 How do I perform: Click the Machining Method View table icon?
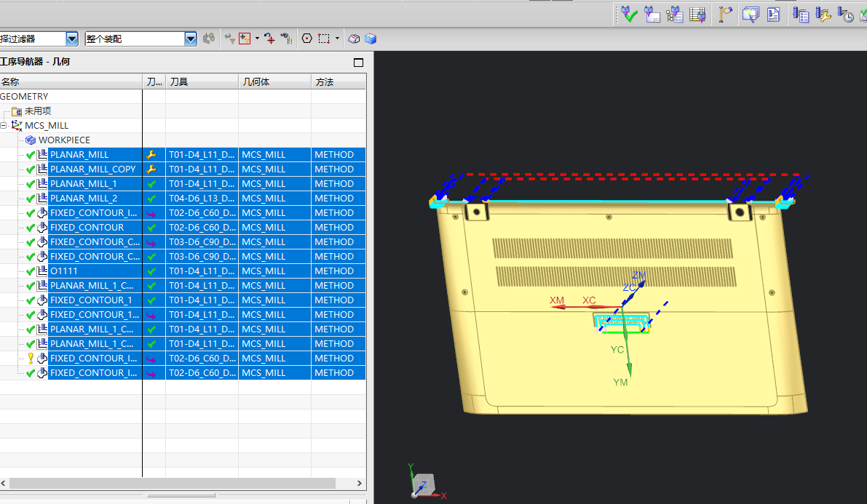click(x=697, y=15)
